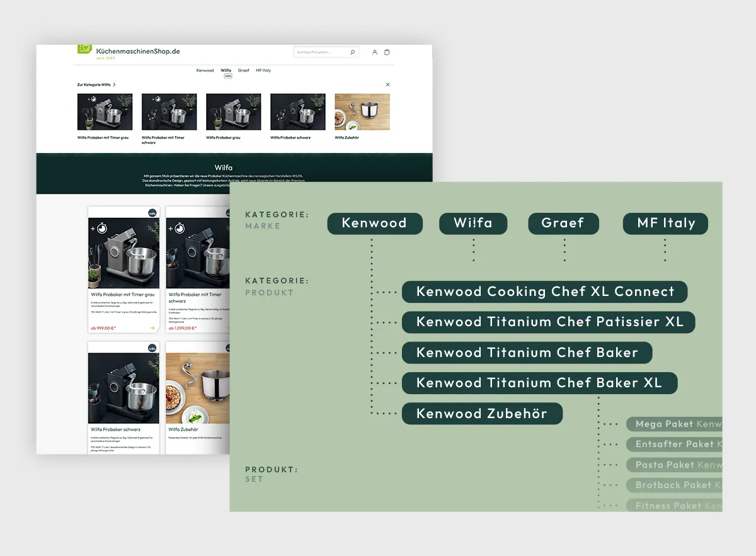The width and height of the screenshot is (756, 556).
Task: Click the flyout label 'Wilfa Zubehör'
Action: (x=346, y=137)
